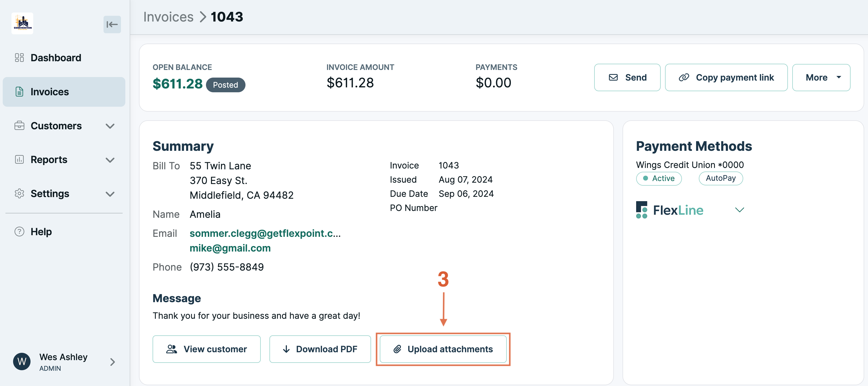Click the paperclip icon on Upload attachments
The width and height of the screenshot is (868, 386).
397,349
